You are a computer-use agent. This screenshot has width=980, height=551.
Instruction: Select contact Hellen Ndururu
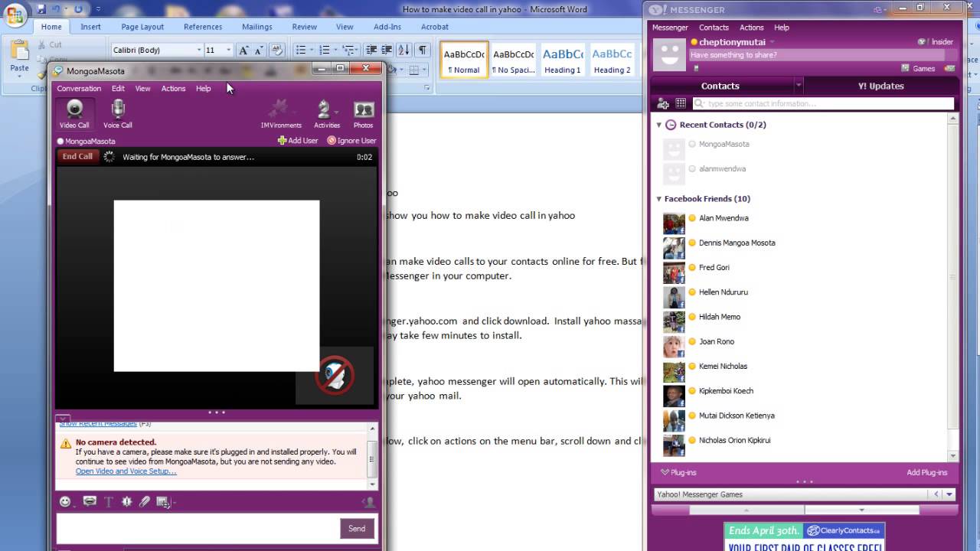pos(724,292)
